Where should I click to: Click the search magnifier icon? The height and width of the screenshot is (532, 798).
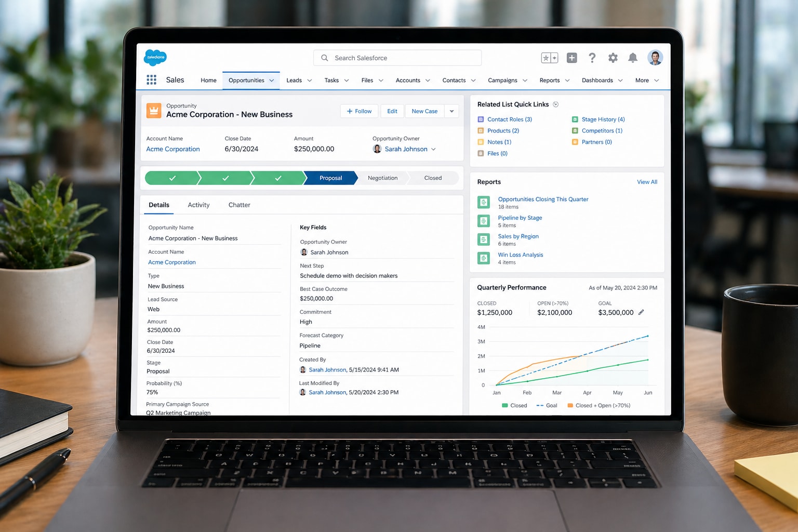(x=325, y=58)
